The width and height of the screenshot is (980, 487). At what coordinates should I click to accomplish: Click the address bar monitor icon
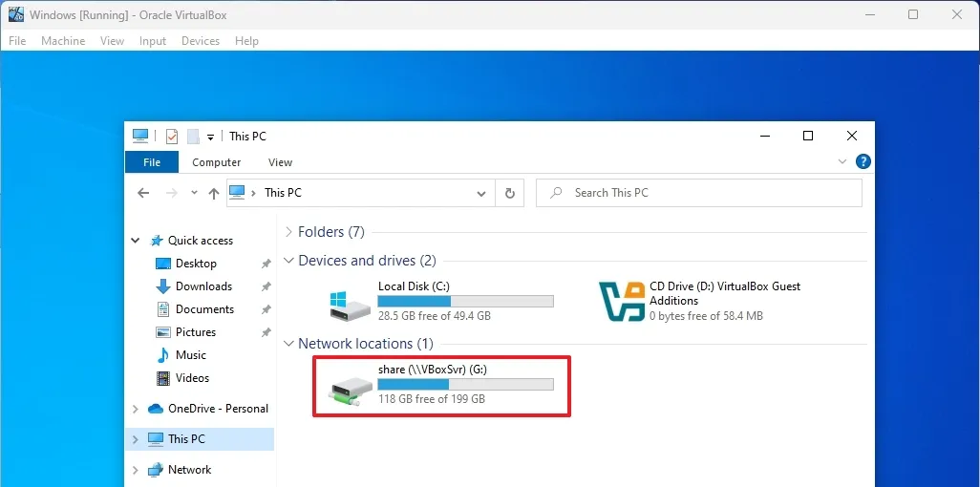coord(236,193)
